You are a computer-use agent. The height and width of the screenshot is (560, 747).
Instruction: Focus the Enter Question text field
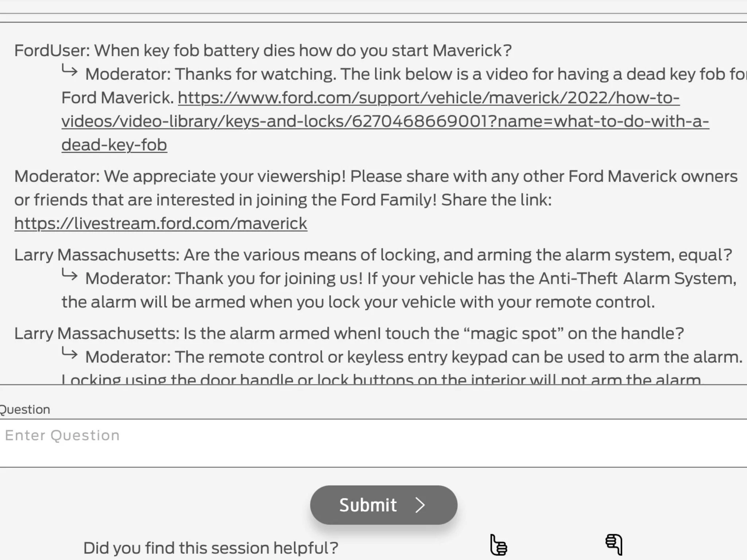373,443
